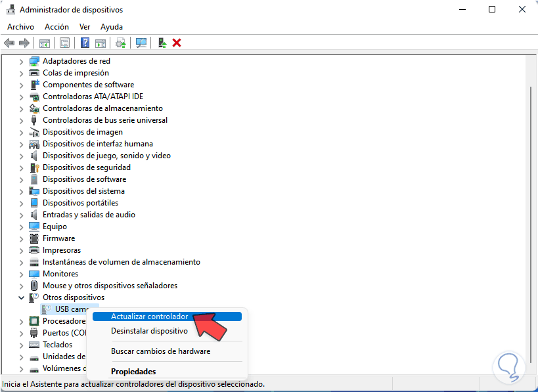Expand the Puertos node chevron
The width and height of the screenshot is (538, 392).
tap(21, 334)
